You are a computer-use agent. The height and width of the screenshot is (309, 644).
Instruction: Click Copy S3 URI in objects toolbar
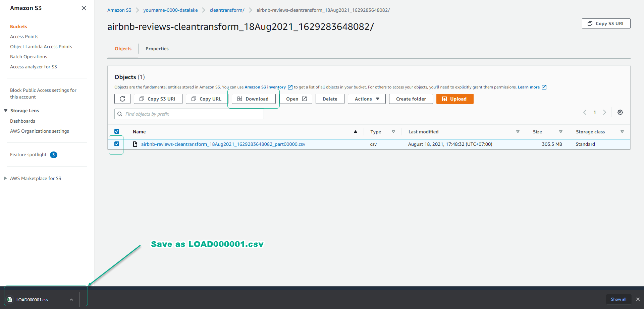tap(158, 99)
